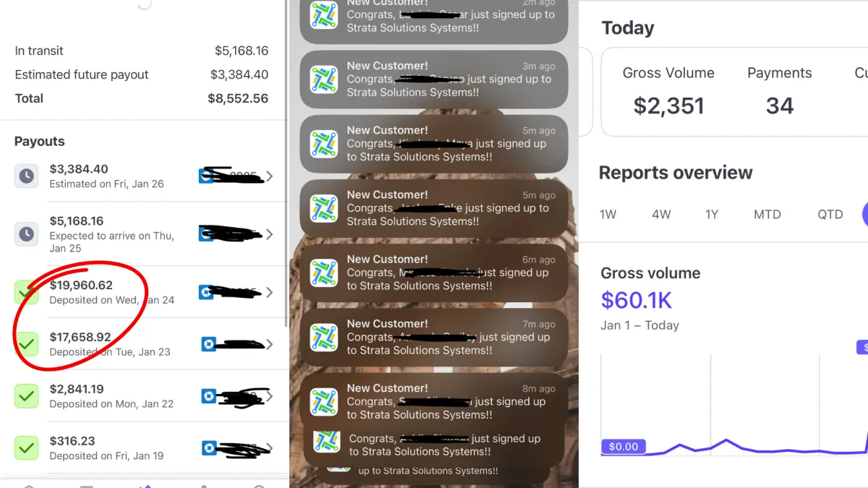Open the Payments 34 summary
This screenshot has width=868, height=488.
pyautogui.click(x=779, y=92)
